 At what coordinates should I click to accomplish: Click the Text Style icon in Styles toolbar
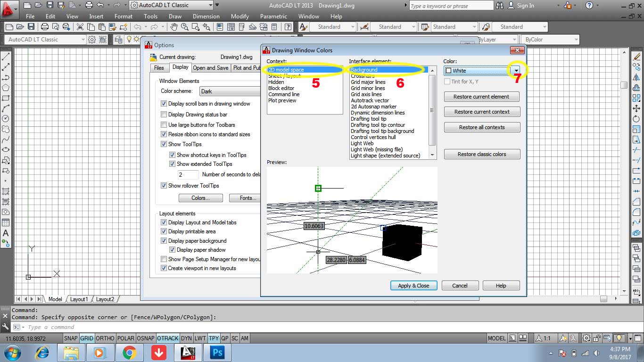303,27
